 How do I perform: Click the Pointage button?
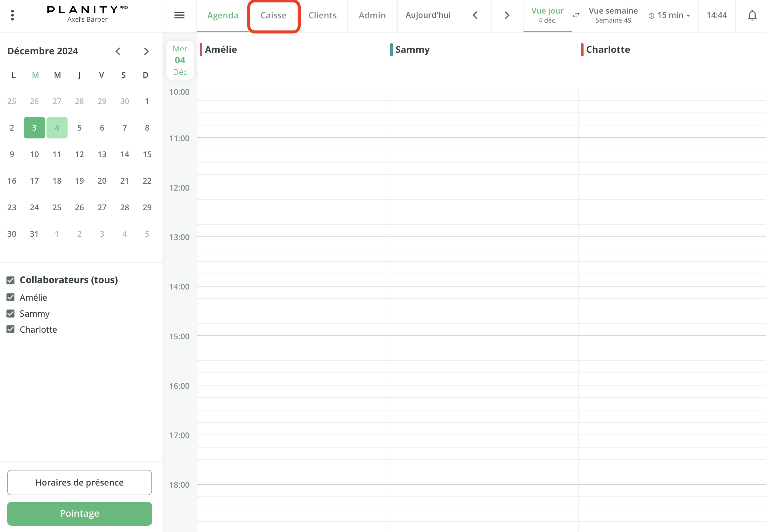coord(79,513)
